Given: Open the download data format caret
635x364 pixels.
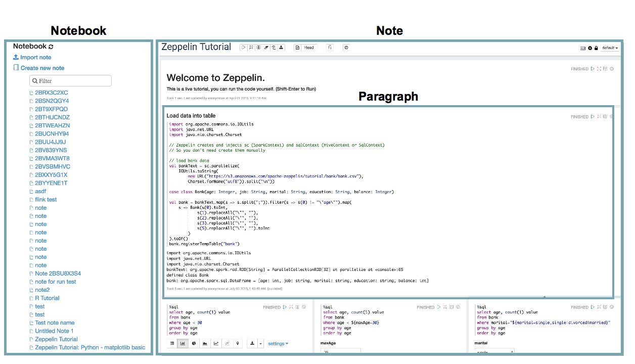Looking at the screenshot, I should coord(260,344).
